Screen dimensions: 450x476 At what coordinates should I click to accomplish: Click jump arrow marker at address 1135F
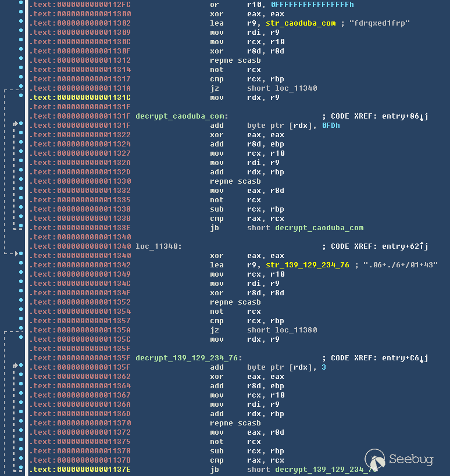pyautogui.click(x=15, y=365)
